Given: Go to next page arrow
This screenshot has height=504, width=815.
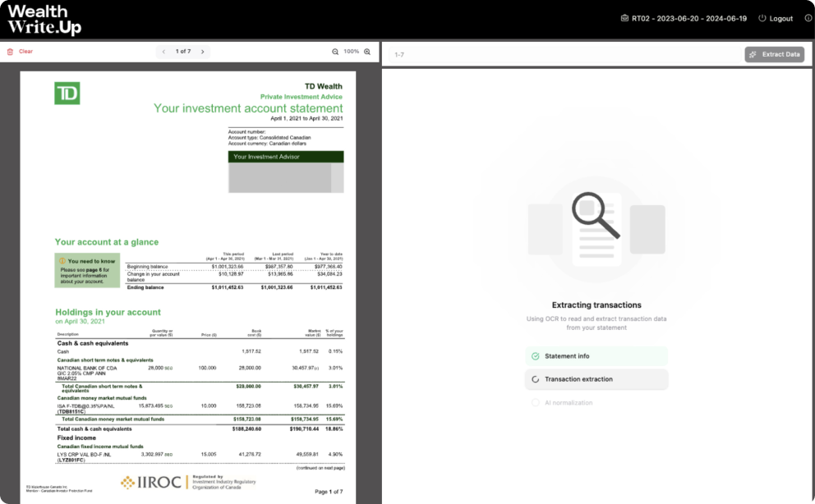Looking at the screenshot, I should [x=203, y=52].
